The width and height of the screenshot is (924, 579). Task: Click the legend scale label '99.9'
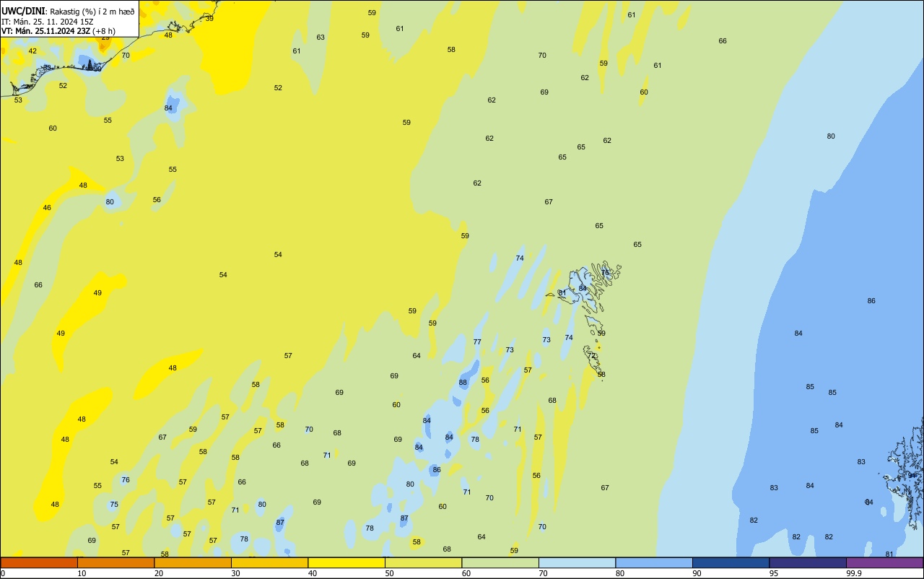(x=853, y=573)
